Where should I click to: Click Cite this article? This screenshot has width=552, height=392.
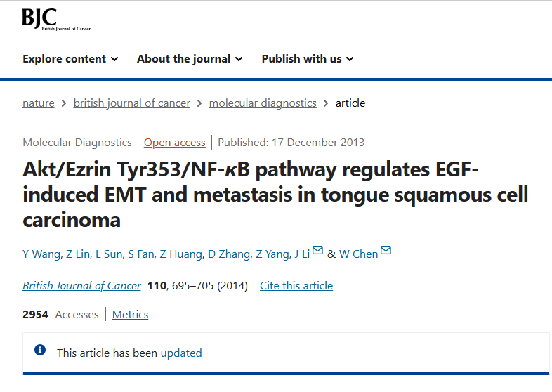tap(296, 286)
